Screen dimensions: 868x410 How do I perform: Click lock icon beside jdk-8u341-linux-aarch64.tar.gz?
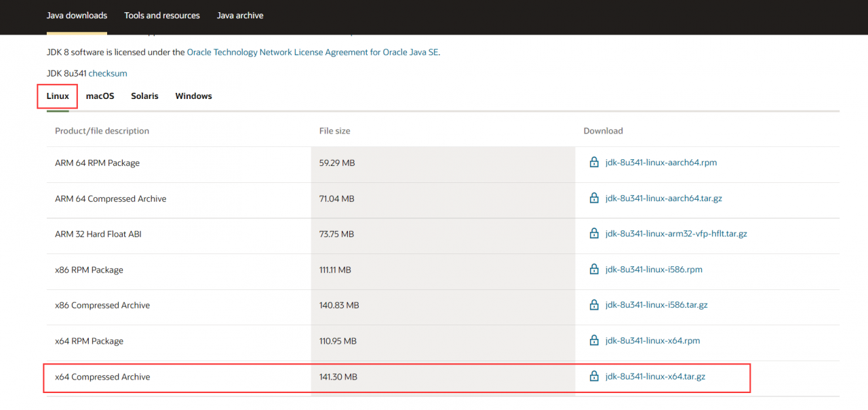point(594,199)
